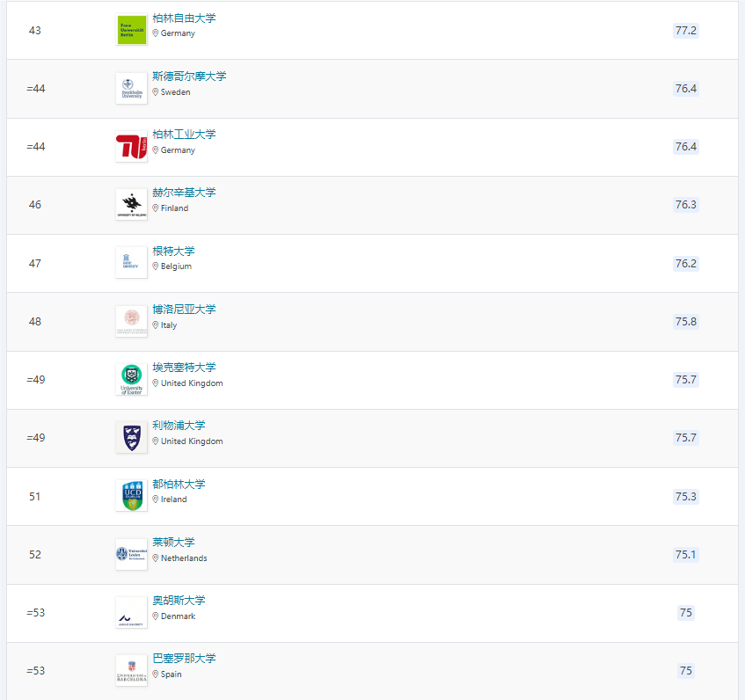The height and width of the screenshot is (700, 745).
Task: Open the 博洛尼亚大学 link
Action: [184, 310]
